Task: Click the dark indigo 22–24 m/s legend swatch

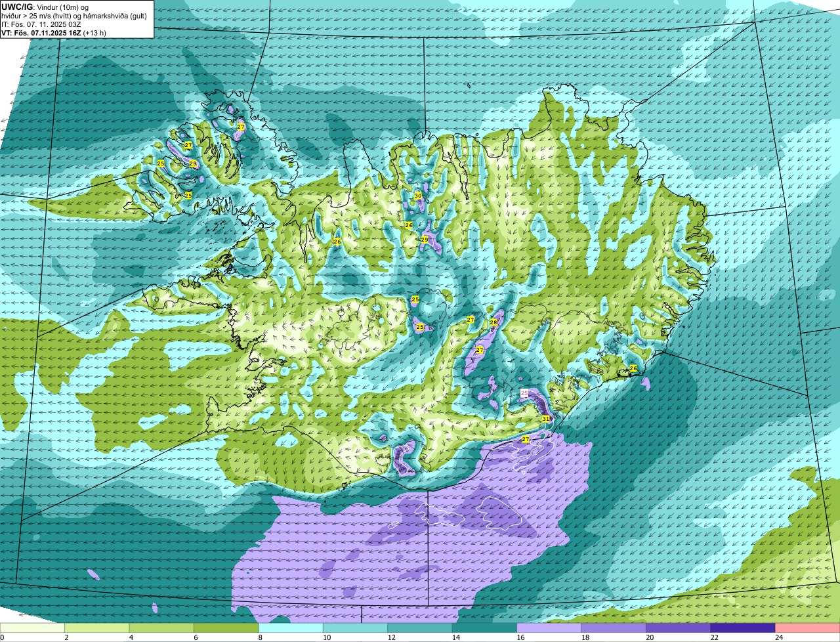Action: coord(743,628)
